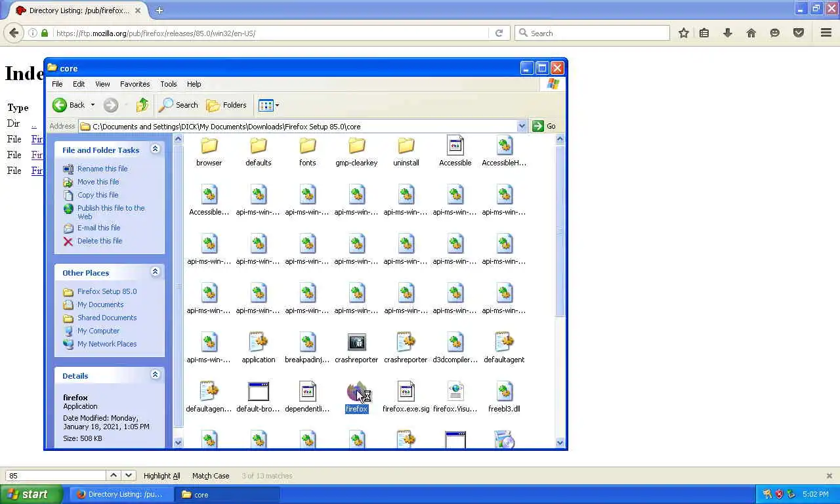Go to Firefox Setup 85.0 folder
This screenshot has height=504, width=840.
[107, 291]
